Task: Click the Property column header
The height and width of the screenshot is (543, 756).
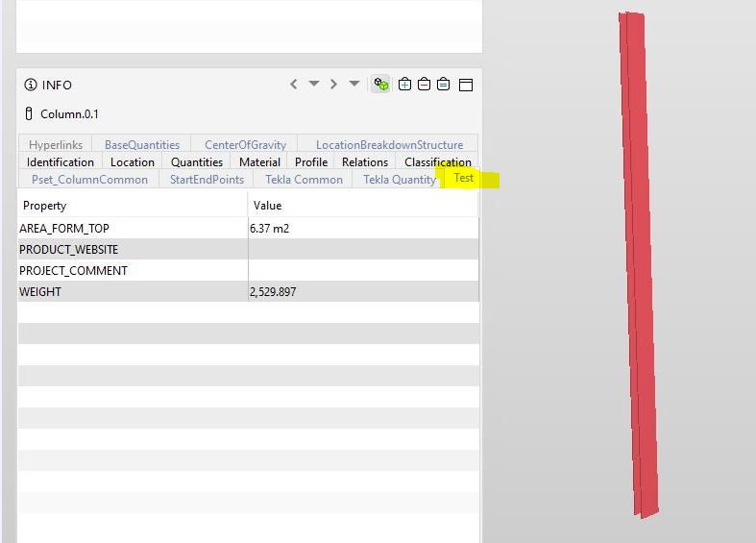Action: click(x=133, y=206)
